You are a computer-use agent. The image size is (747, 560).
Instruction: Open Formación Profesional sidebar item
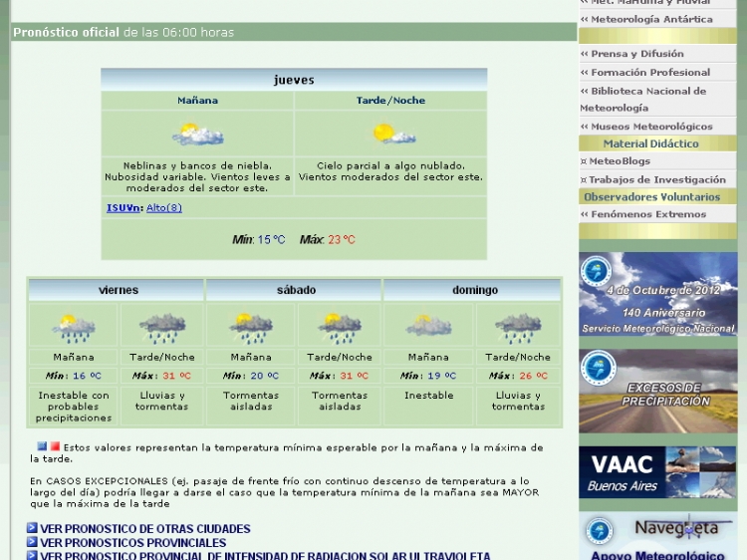[657, 73]
